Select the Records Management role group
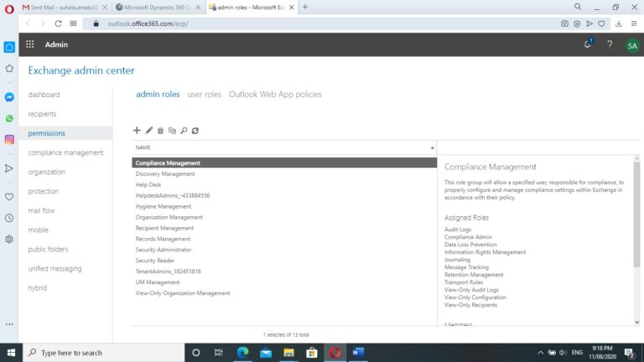 [x=284, y=239]
